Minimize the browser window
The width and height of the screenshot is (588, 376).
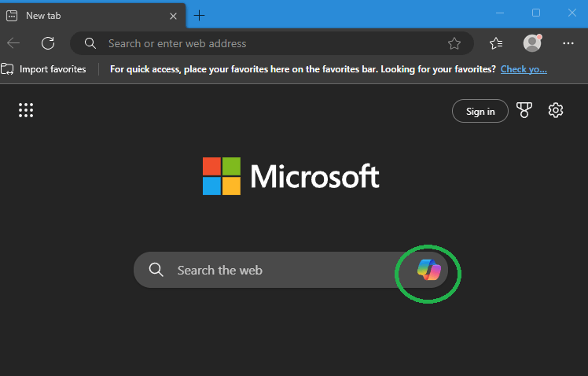click(500, 13)
